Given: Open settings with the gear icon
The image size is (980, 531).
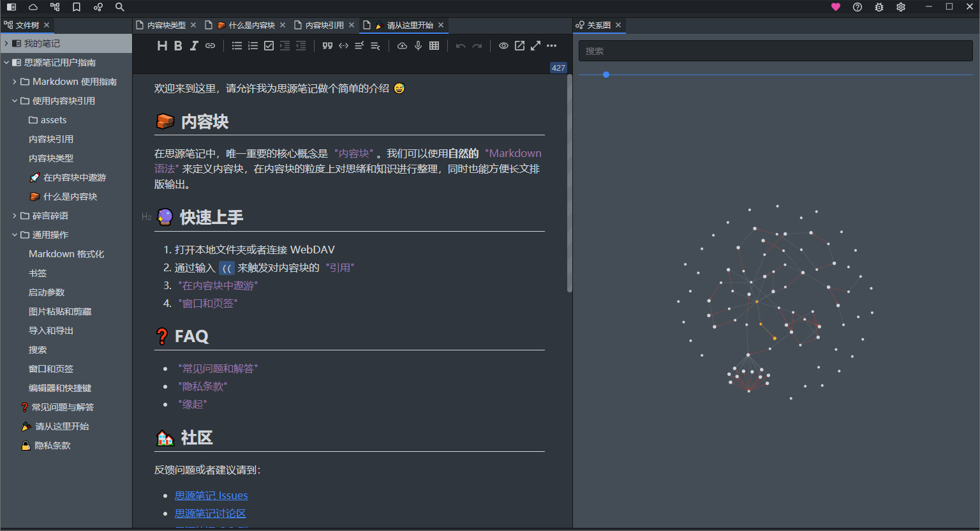Looking at the screenshot, I should click(901, 7).
